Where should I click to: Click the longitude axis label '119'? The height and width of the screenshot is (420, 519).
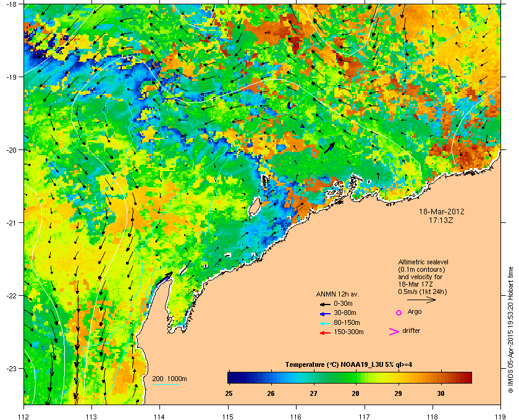(x=500, y=417)
